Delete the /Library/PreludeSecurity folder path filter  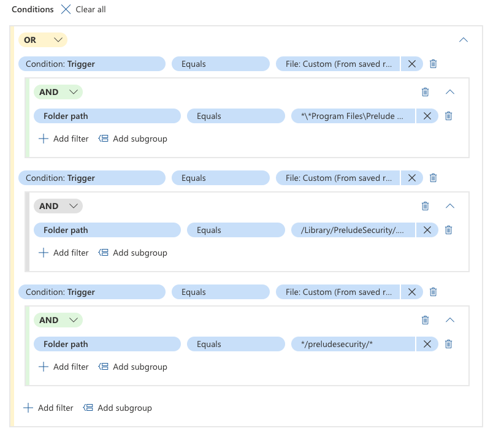(448, 230)
